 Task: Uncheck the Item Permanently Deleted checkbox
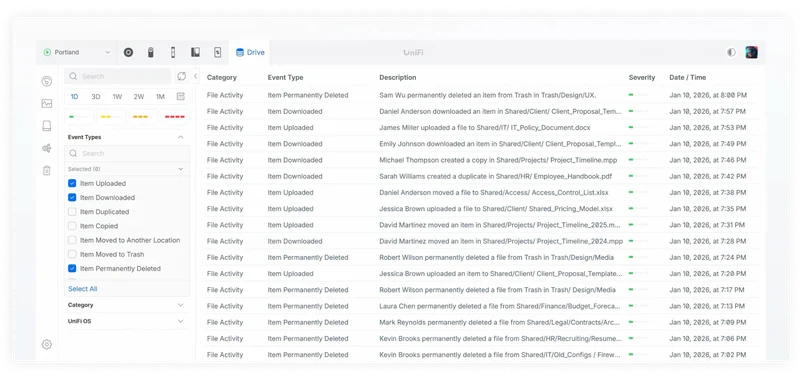click(x=72, y=268)
